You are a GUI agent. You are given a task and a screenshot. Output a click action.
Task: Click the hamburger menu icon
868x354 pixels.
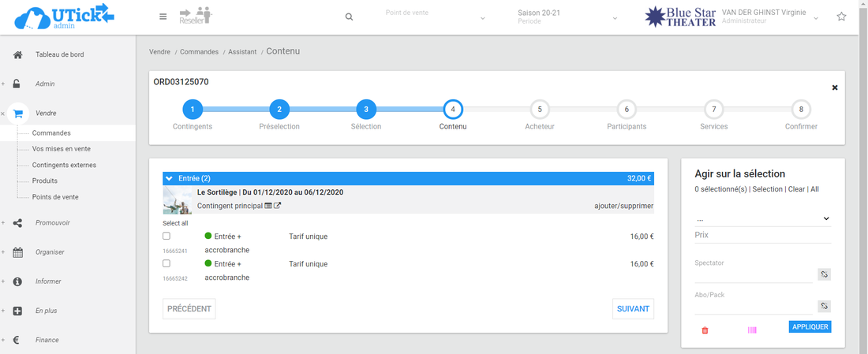(163, 17)
